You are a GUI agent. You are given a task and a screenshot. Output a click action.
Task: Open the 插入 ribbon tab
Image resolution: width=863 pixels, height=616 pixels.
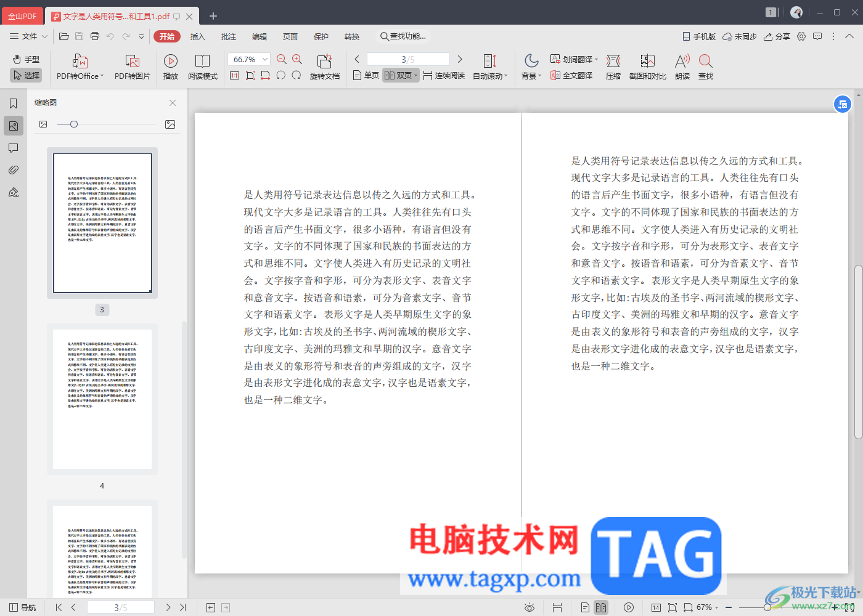pos(197,36)
